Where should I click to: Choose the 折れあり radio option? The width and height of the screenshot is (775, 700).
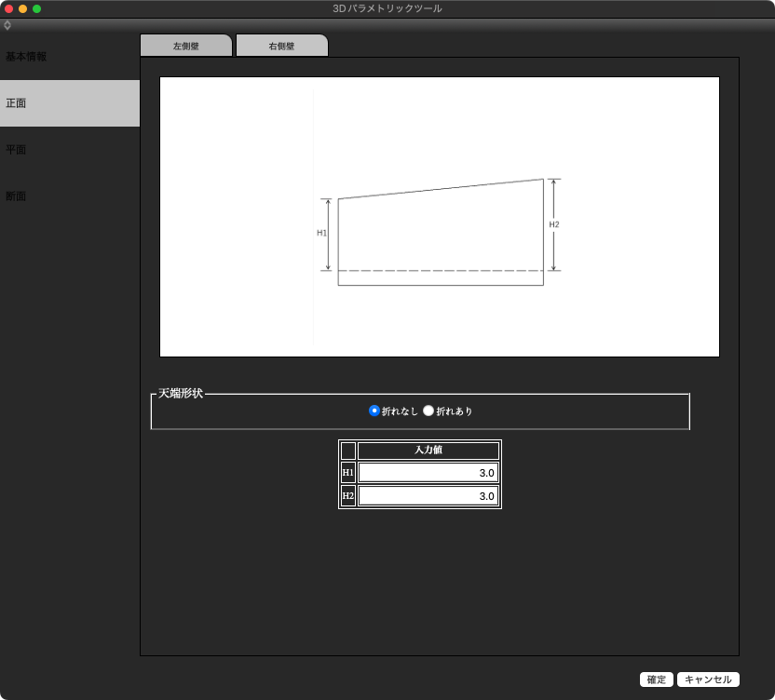pyautogui.click(x=428, y=411)
